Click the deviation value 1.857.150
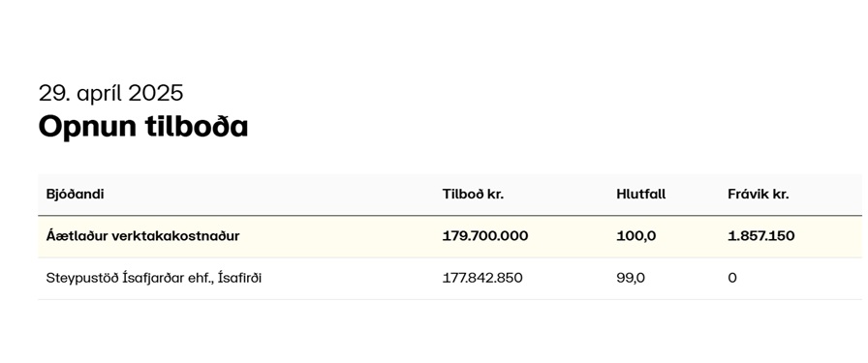Viewport: 868px width, 363px height. coord(761,236)
